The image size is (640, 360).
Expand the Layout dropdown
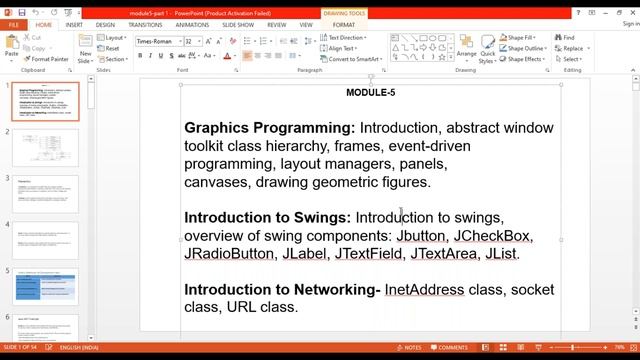pos(112,38)
